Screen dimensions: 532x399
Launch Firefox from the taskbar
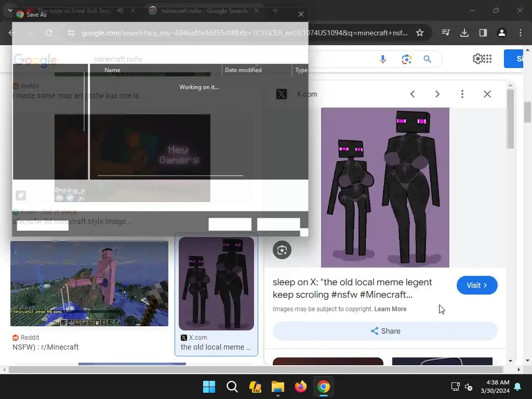point(301,387)
